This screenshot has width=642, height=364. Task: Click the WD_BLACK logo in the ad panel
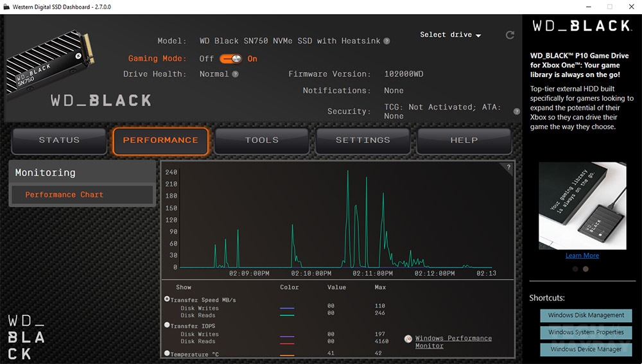click(582, 26)
